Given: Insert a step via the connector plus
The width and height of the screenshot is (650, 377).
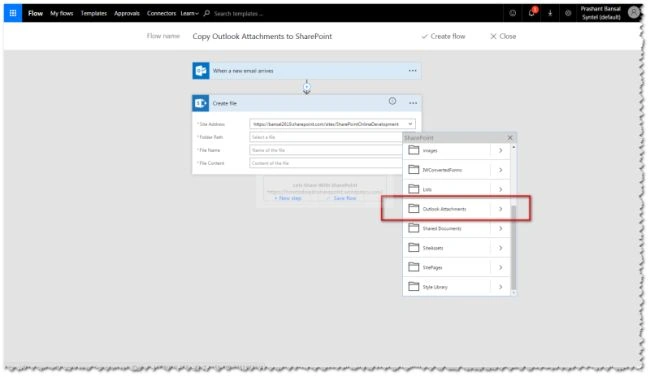Looking at the screenshot, I should [306, 87].
